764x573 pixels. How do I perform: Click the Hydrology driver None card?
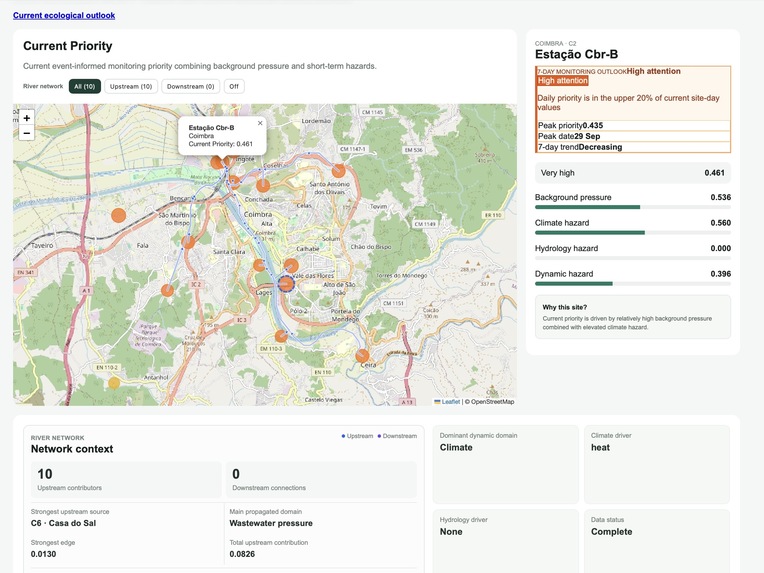(x=506, y=541)
